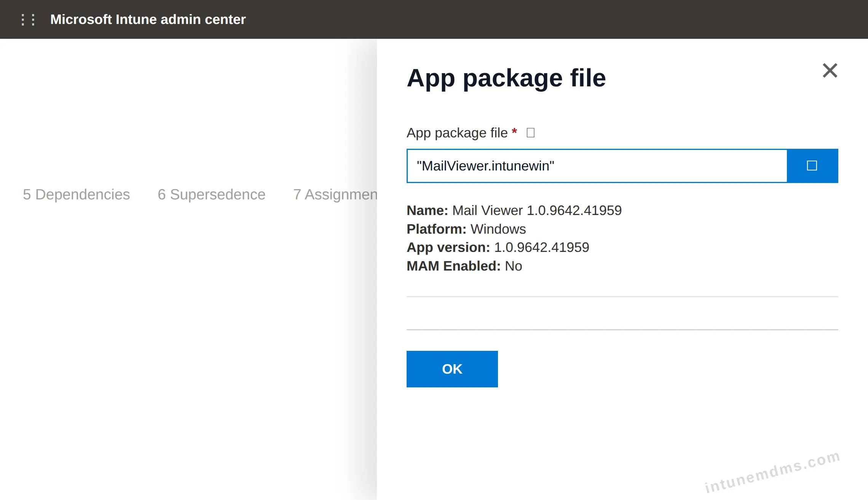Viewport: 868px width, 500px height.
Task: Click the MailViewer.intunewin file input field
Action: coord(597,166)
